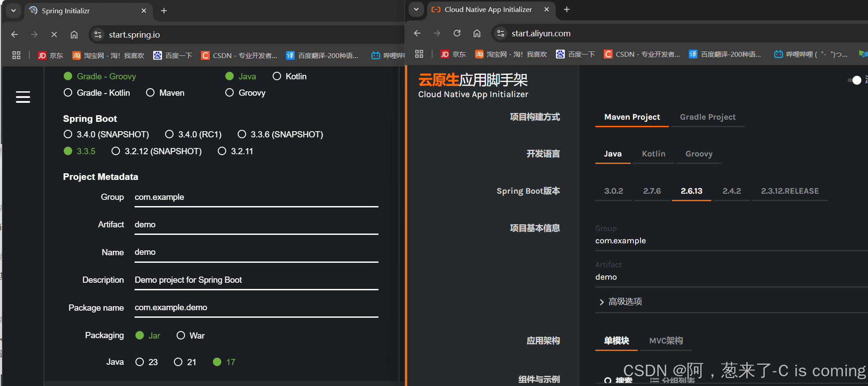This screenshot has width=868, height=386.
Task: Go back in the start.aliyun.com window
Action: coord(417,33)
